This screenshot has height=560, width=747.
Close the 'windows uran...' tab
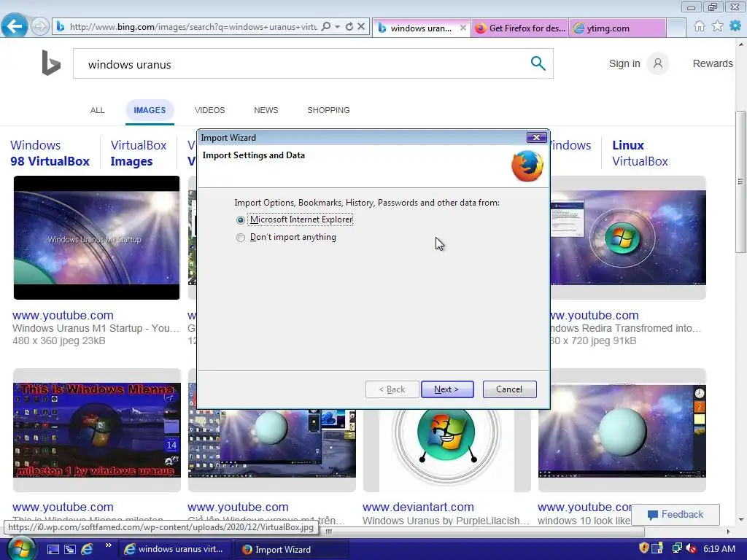click(x=463, y=28)
